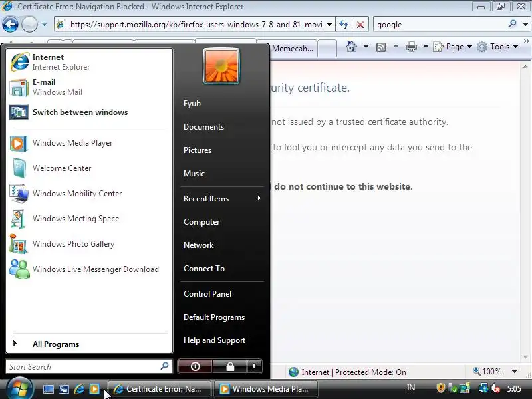The width and height of the screenshot is (532, 399).
Task: Click the Print toolbar icon
Action: (x=411, y=47)
